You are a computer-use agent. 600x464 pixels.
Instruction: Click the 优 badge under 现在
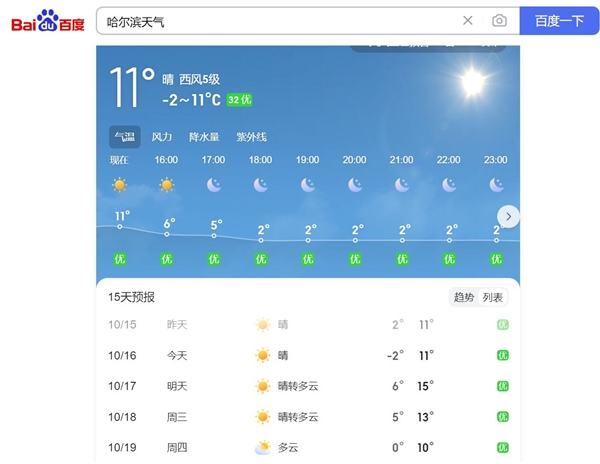point(119,259)
